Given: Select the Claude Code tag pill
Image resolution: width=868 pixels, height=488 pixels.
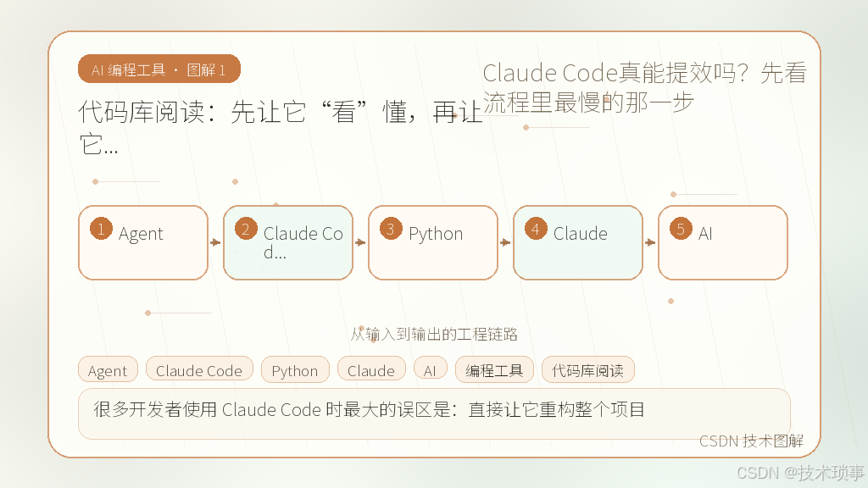Looking at the screenshot, I should tap(199, 369).
